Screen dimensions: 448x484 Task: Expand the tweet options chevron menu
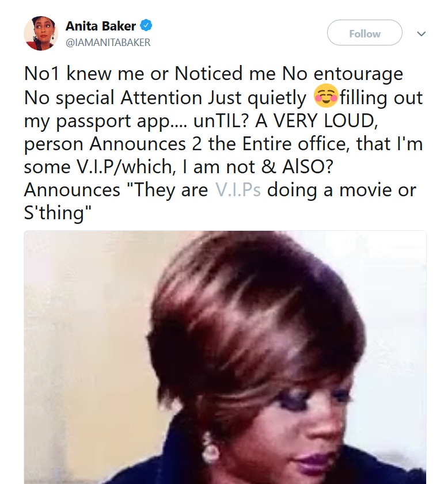pos(422,33)
